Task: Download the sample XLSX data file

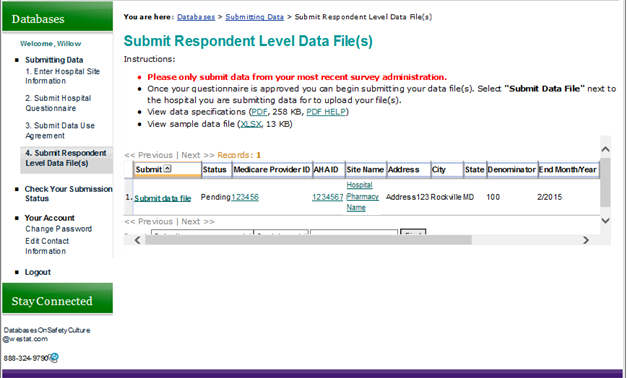Action: click(251, 124)
